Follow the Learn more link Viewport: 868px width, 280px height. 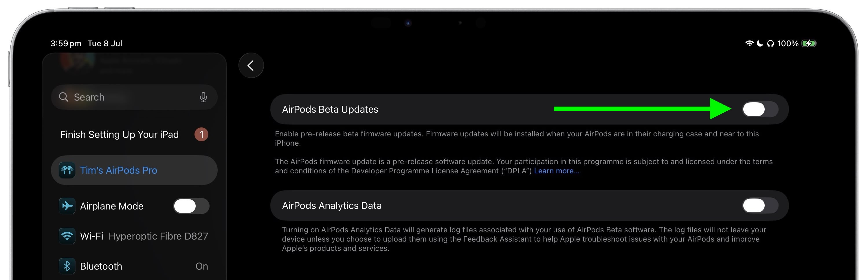click(557, 171)
